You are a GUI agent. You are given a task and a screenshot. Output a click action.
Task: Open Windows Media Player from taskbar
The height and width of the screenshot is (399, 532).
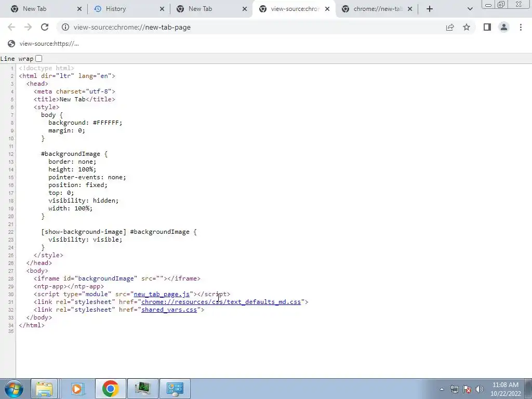tap(77, 389)
